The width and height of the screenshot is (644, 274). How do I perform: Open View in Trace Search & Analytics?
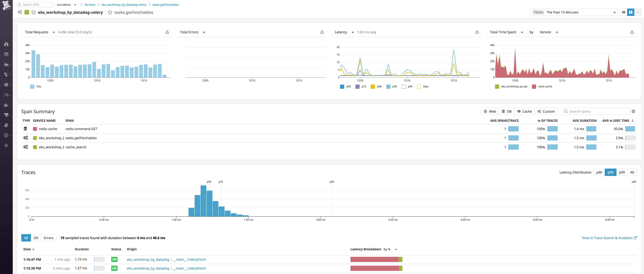(607, 238)
